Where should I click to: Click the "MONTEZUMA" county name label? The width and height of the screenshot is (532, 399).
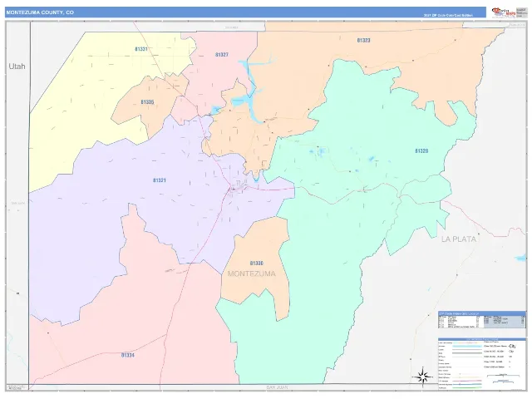click(251, 273)
